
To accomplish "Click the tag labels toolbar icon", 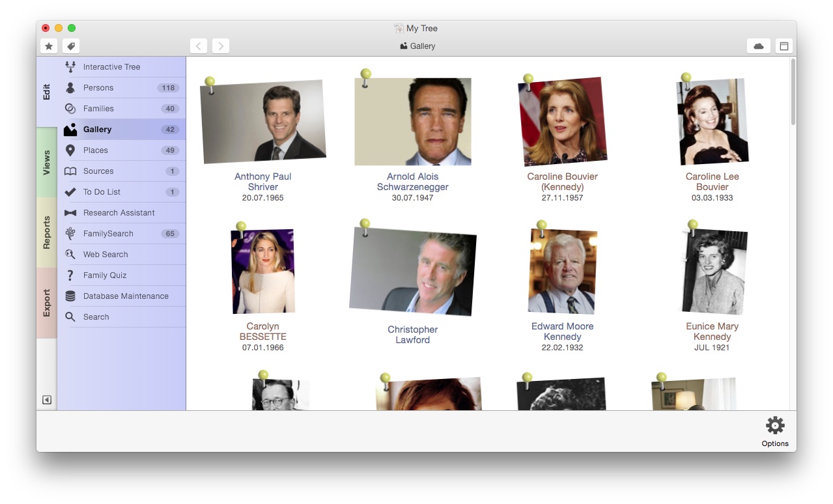I will point(71,46).
